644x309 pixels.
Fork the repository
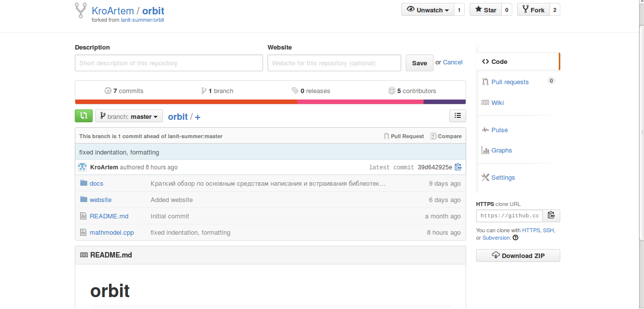533,9
